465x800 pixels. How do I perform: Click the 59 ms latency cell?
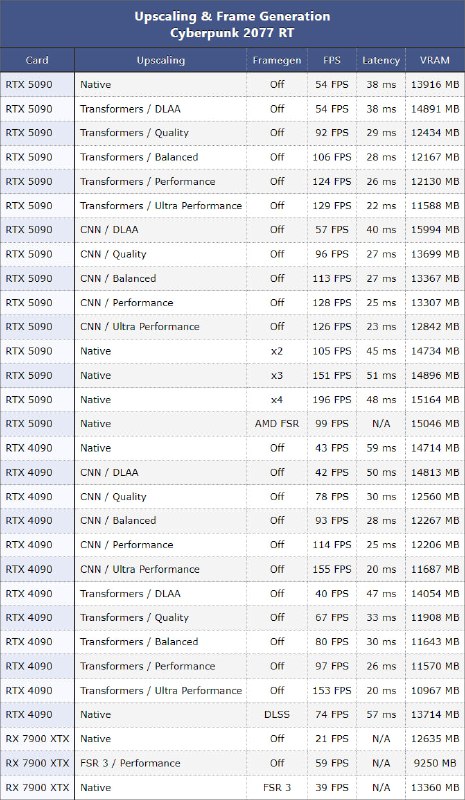point(381,448)
